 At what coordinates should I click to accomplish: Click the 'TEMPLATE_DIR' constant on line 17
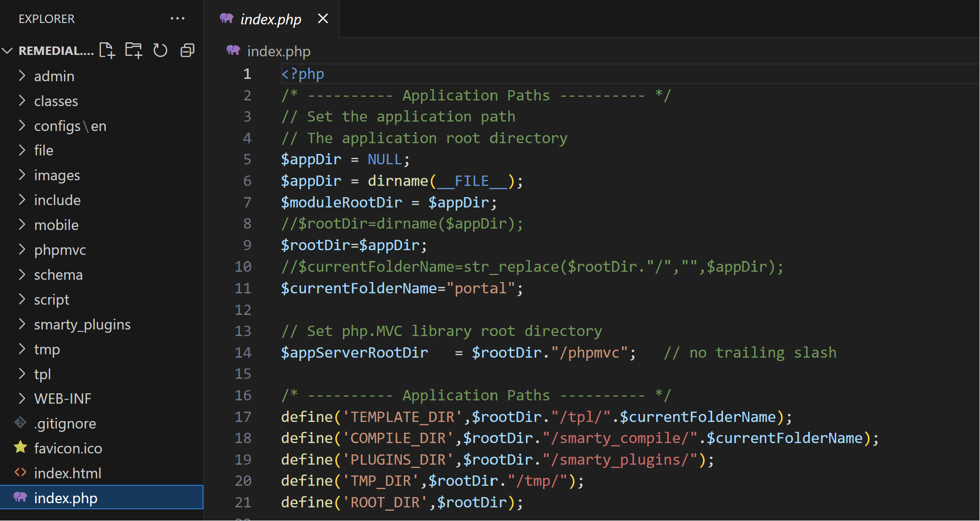[x=403, y=417]
